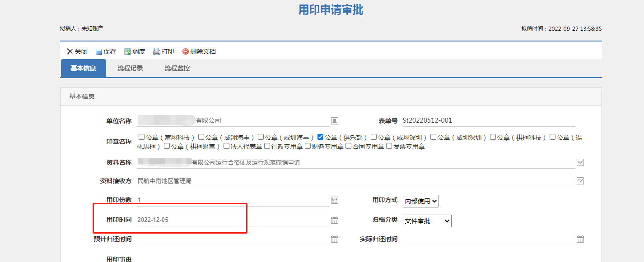Click the edit icon beside 资料名称
The height and width of the screenshot is (262, 644).
pyautogui.click(x=581, y=162)
